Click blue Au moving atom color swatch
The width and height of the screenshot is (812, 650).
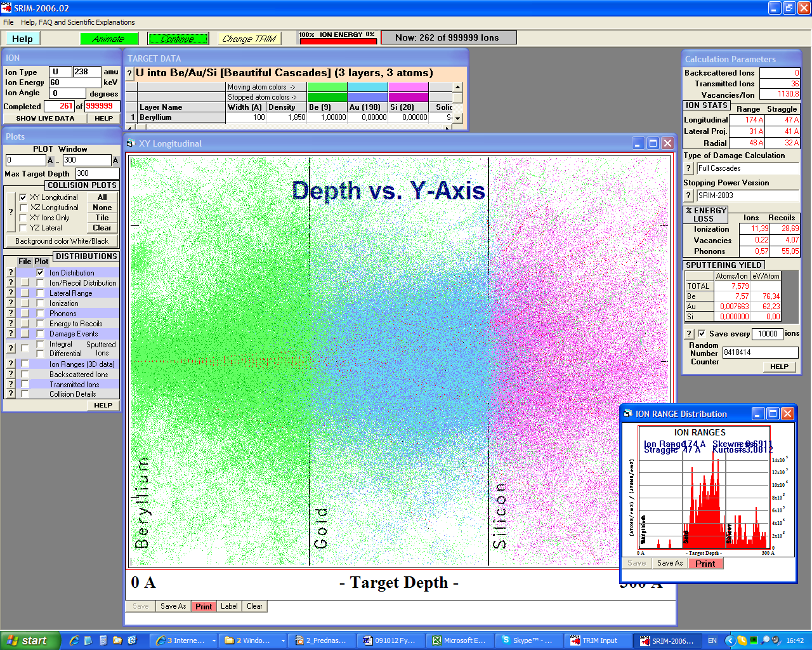coord(367,87)
